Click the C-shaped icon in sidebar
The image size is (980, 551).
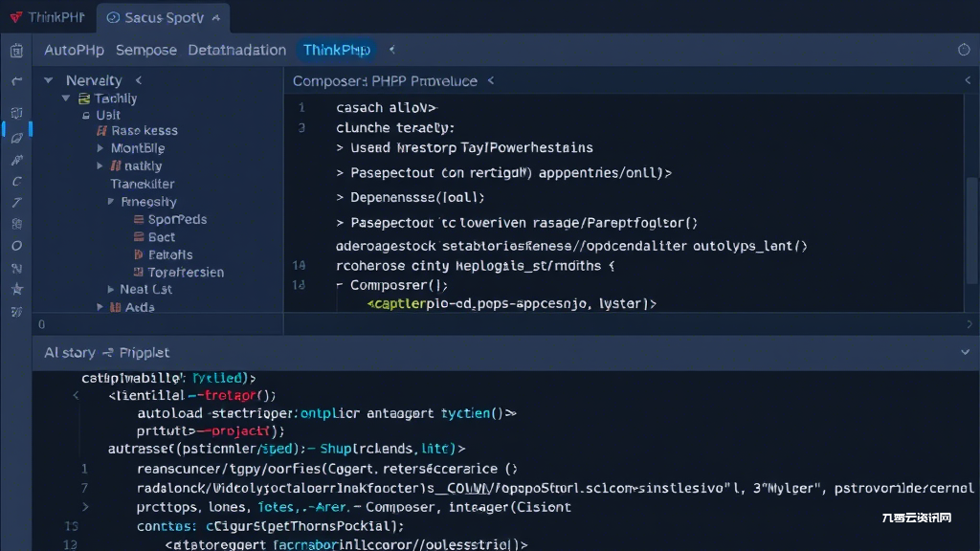tap(17, 182)
